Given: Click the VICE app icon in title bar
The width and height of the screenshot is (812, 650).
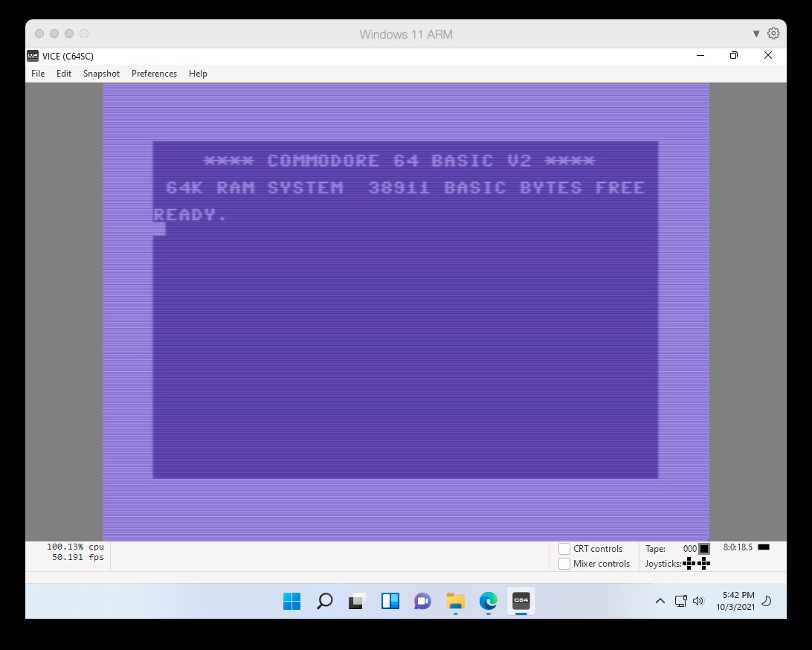Looking at the screenshot, I should pyautogui.click(x=33, y=56).
